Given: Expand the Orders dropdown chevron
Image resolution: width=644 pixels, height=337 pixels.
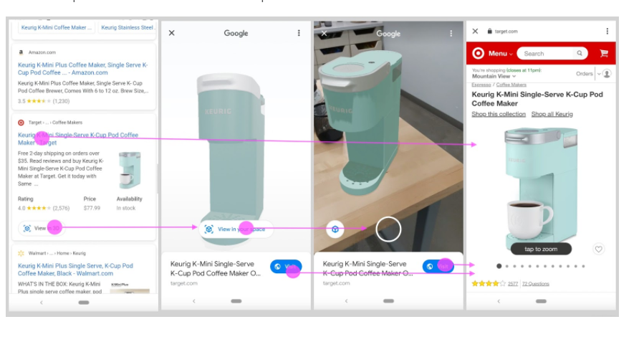Looking at the screenshot, I should pos(599,74).
